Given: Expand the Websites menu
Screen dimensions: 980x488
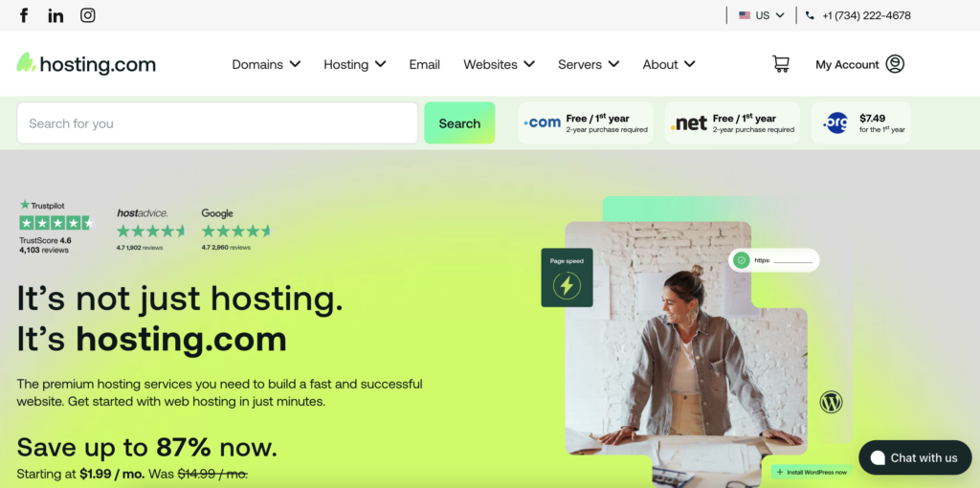Looking at the screenshot, I should pyautogui.click(x=500, y=64).
